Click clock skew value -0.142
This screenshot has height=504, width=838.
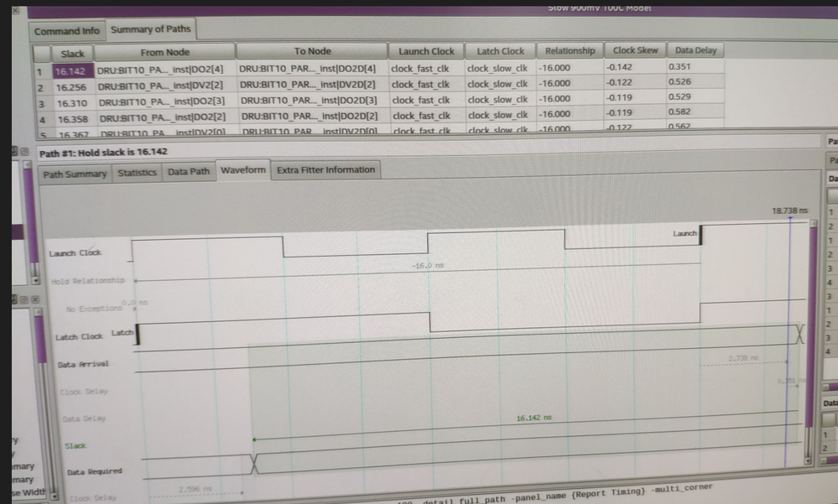tap(635, 67)
